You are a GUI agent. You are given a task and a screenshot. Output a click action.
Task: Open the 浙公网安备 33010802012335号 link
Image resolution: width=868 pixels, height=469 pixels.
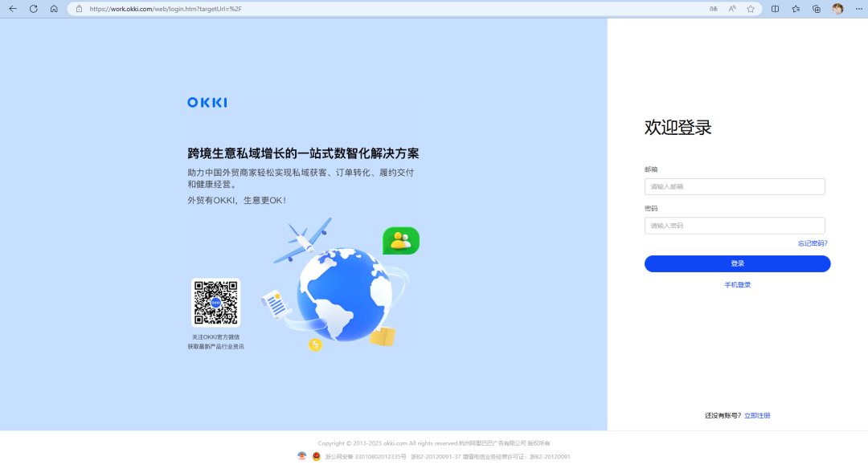(366, 457)
